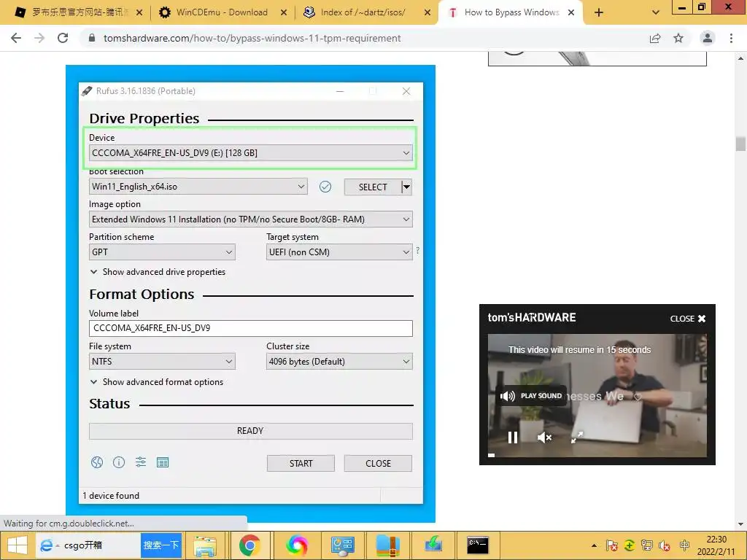This screenshot has width=747, height=560.
Task: Click the browser forward arrow
Action: pyautogui.click(x=39, y=38)
